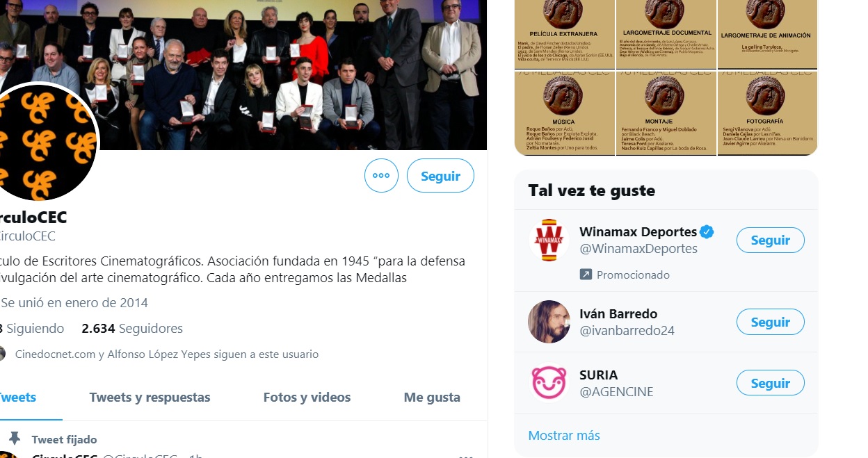This screenshot has height=458, width=868.
Task: Click Iván Barredo's profile picture
Action: click(x=549, y=322)
